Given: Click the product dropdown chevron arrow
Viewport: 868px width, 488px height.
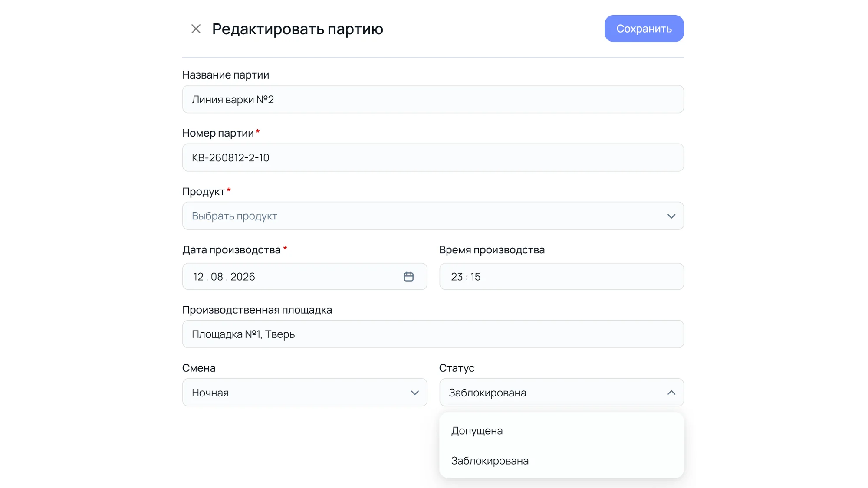Looking at the screenshot, I should (x=671, y=216).
